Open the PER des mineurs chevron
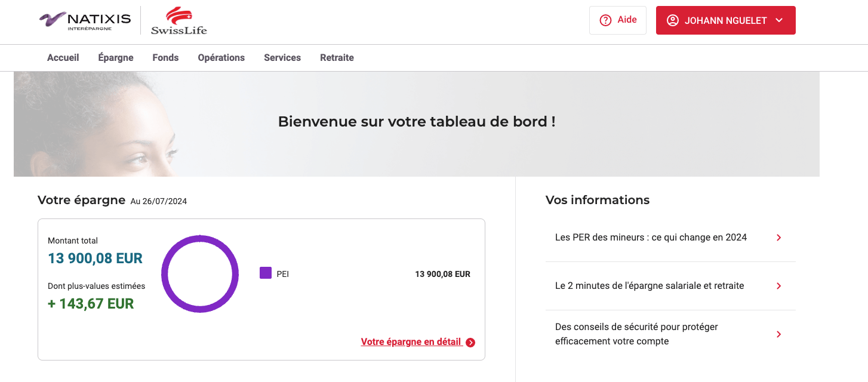 pos(778,238)
